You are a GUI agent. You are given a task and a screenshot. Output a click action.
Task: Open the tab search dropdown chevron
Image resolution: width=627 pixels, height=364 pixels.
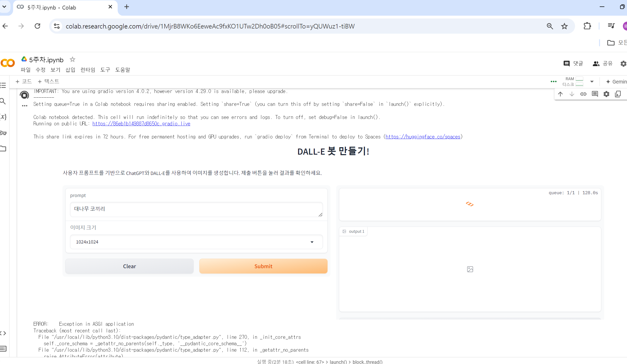4,7
